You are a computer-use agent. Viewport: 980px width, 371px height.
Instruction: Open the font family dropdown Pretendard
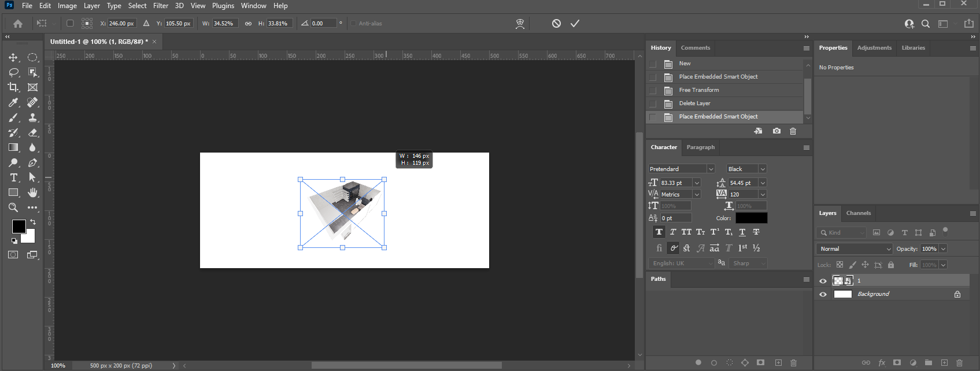[711, 169]
